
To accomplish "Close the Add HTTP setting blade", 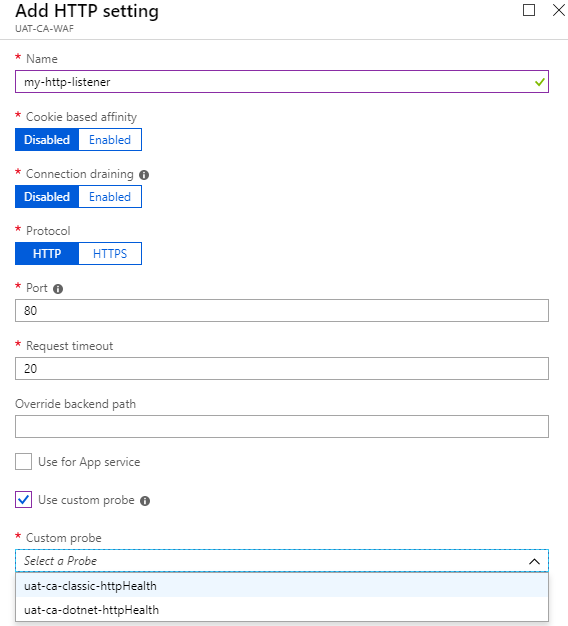I will 559,10.
